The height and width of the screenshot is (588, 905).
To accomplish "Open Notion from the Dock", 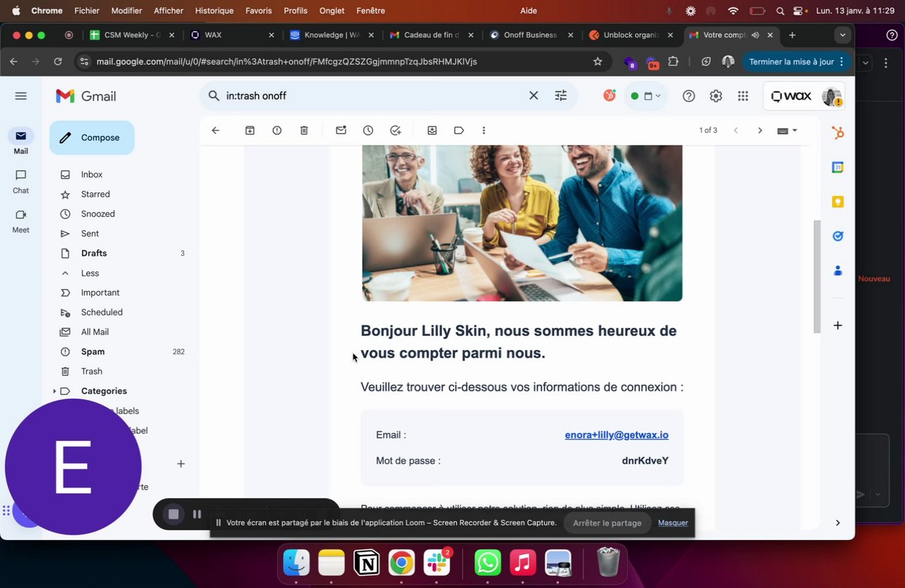I will point(366,563).
